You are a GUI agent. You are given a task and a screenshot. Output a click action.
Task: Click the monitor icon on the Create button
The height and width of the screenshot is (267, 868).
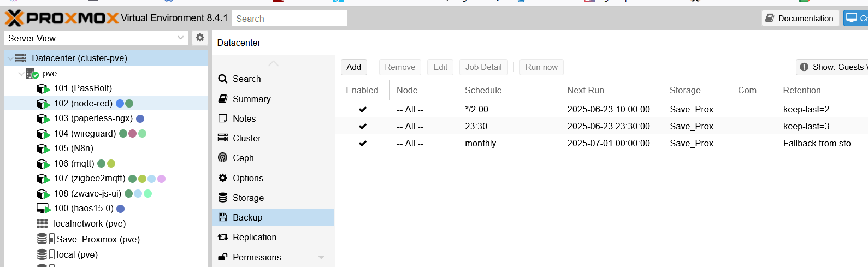tap(852, 17)
